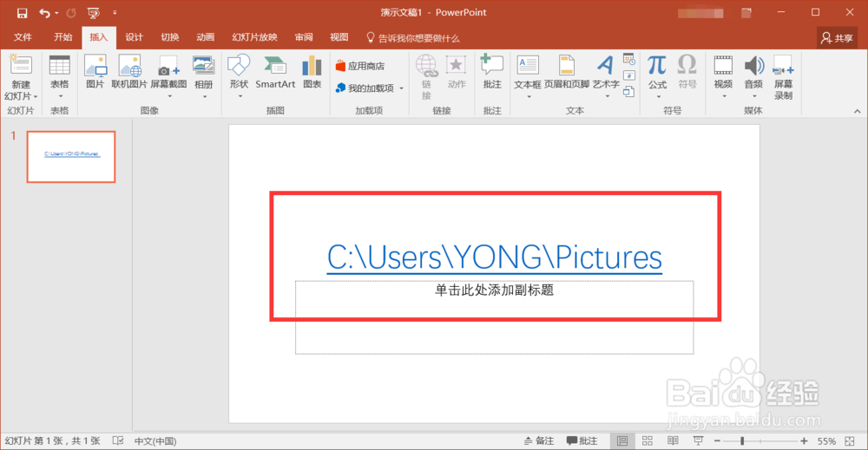The width and height of the screenshot is (868, 450).
Task: Click the 符号 symbol icon
Action: click(687, 73)
